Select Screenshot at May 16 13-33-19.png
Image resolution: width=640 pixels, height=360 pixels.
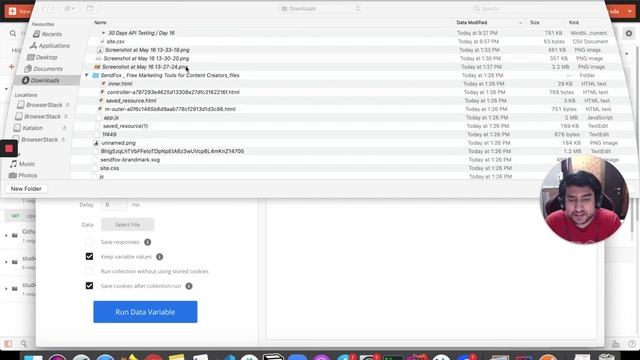tap(147, 50)
